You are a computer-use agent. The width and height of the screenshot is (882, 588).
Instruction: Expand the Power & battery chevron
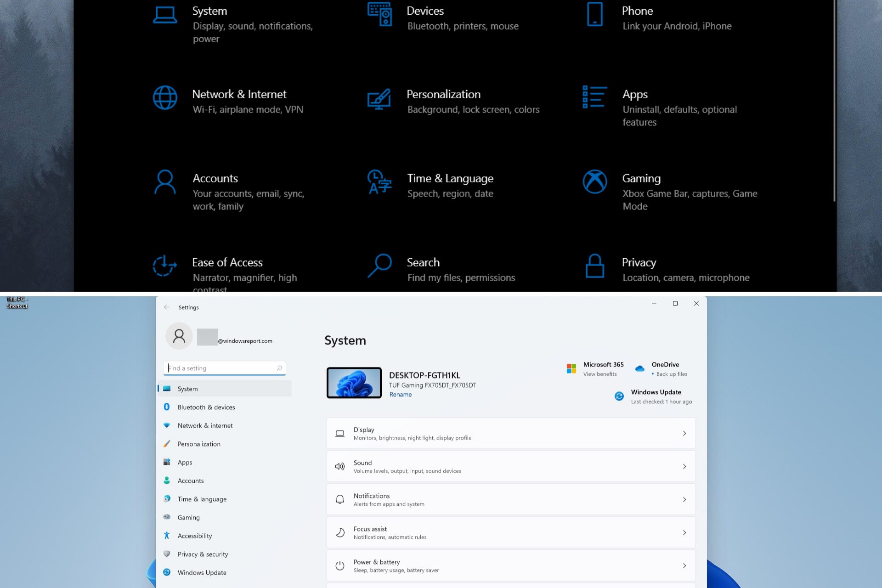(x=684, y=565)
